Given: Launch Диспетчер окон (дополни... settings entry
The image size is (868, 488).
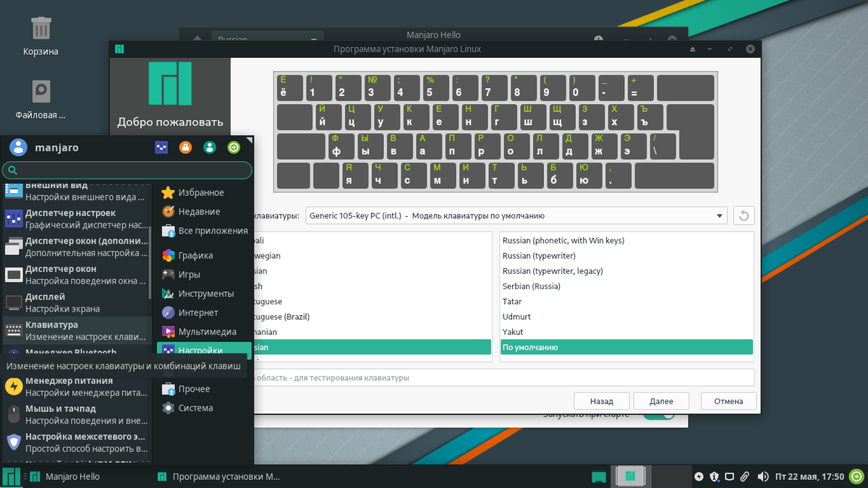Looking at the screenshot, I should (75, 247).
